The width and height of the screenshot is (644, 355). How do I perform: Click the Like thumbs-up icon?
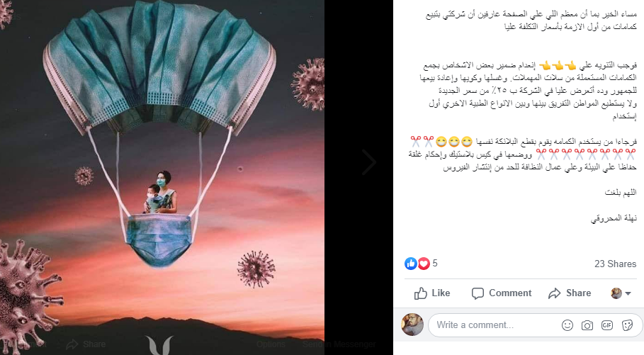coord(420,293)
